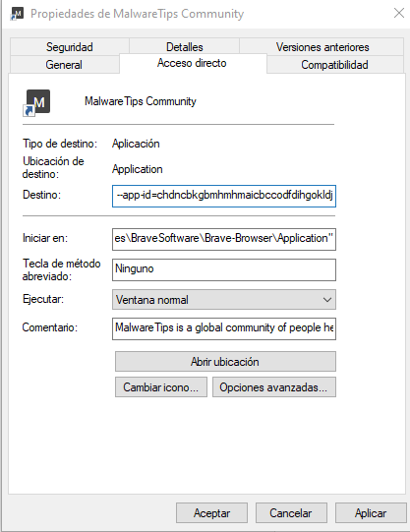The image size is (410, 532).
Task: Dismiss dialog with Cancelar button
Action: 291,513
